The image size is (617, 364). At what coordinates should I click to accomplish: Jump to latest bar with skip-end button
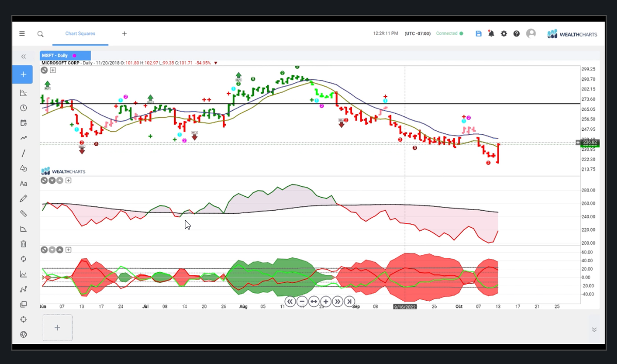(x=349, y=302)
